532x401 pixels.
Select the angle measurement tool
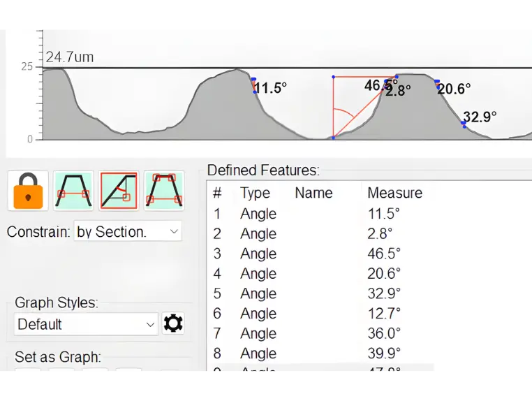119,191
